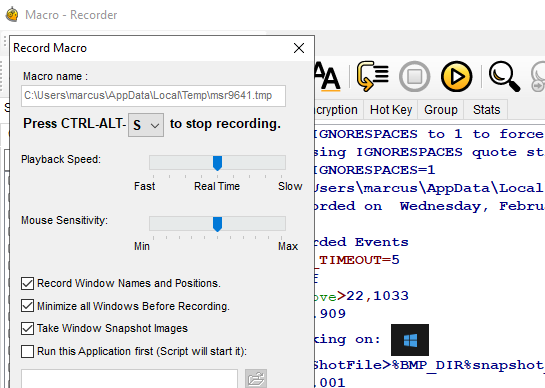Enable Run this Application first checkbox

coord(27,351)
